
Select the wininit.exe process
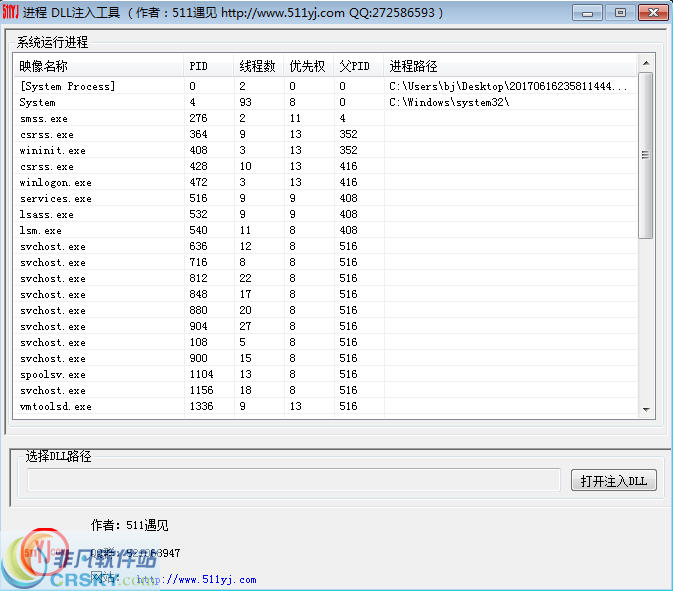[325, 150]
